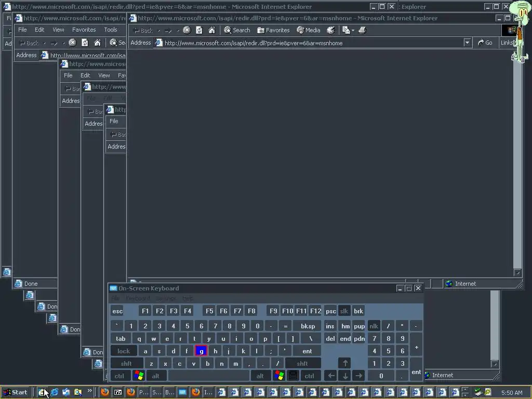The height and width of the screenshot is (399, 532).
Task: Click the right Windows logo key on the keyboard
Action: (279, 376)
